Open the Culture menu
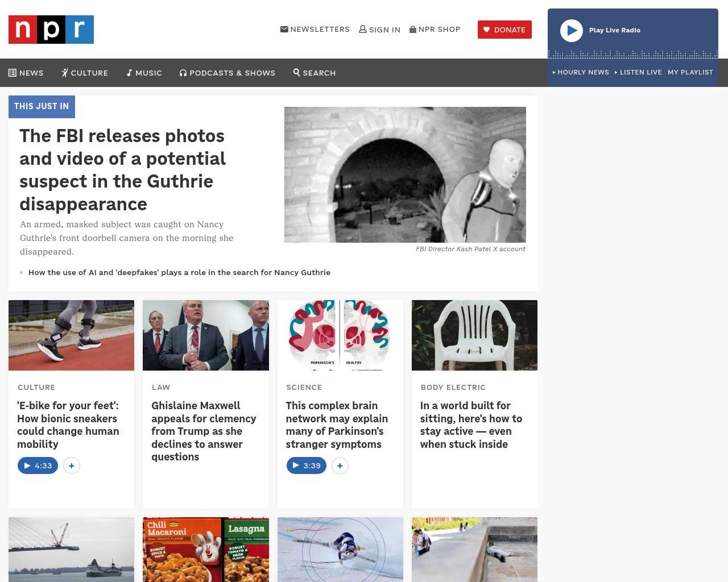The image size is (728, 582). point(85,73)
